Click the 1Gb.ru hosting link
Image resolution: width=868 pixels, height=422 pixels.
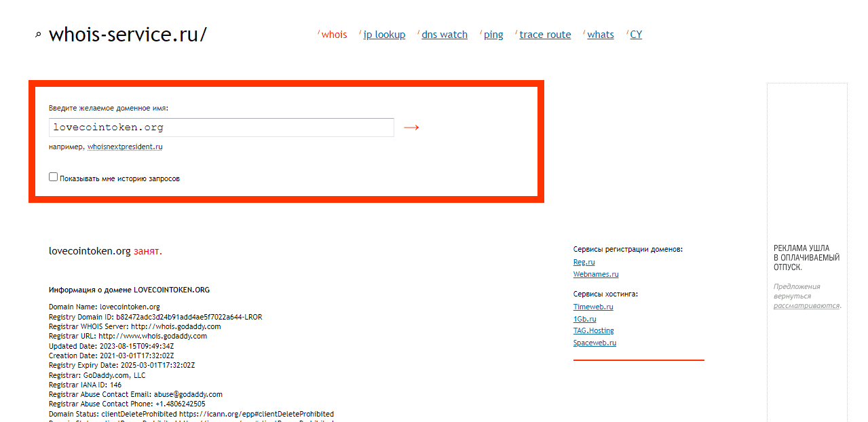[x=584, y=319]
